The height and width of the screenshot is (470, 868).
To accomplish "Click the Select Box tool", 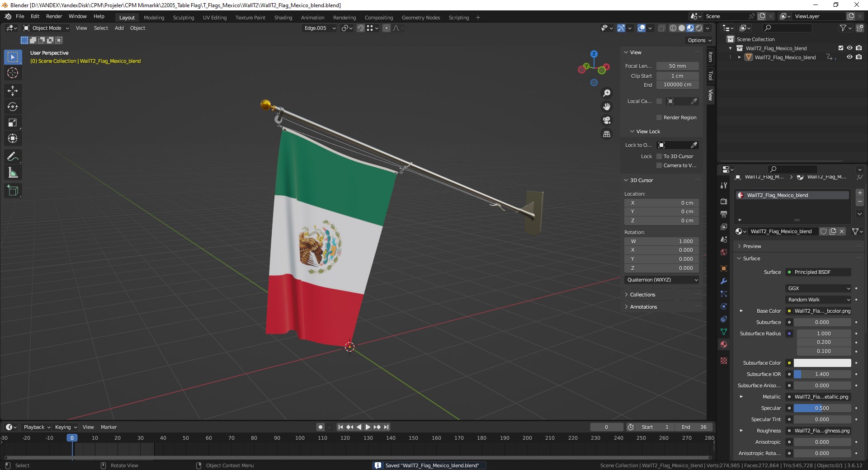I will click(13, 57).
